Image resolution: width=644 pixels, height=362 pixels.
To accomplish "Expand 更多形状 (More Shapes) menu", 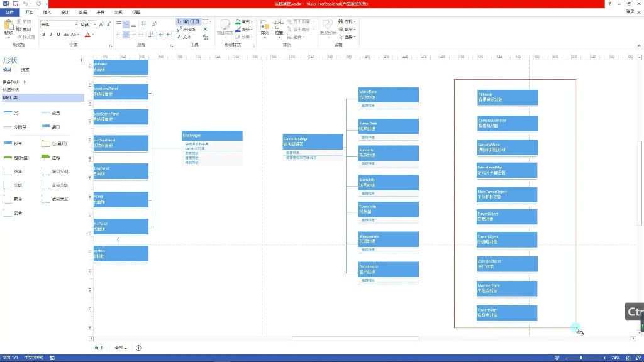I will coord(14,82).
